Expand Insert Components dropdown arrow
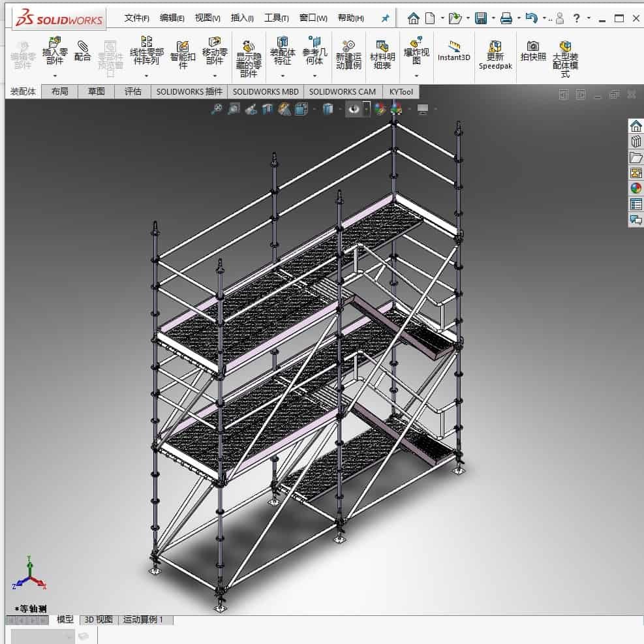 coord(55,76)
